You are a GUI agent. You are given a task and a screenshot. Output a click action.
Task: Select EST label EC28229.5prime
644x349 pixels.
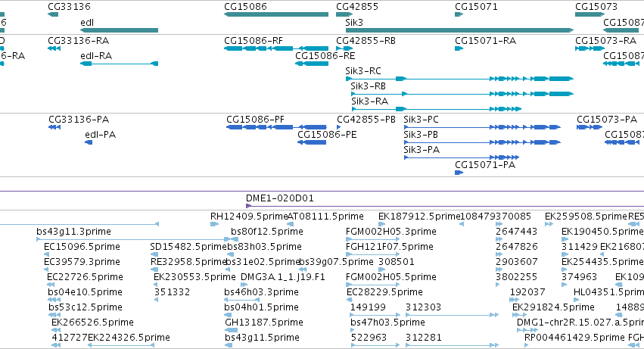384,293
